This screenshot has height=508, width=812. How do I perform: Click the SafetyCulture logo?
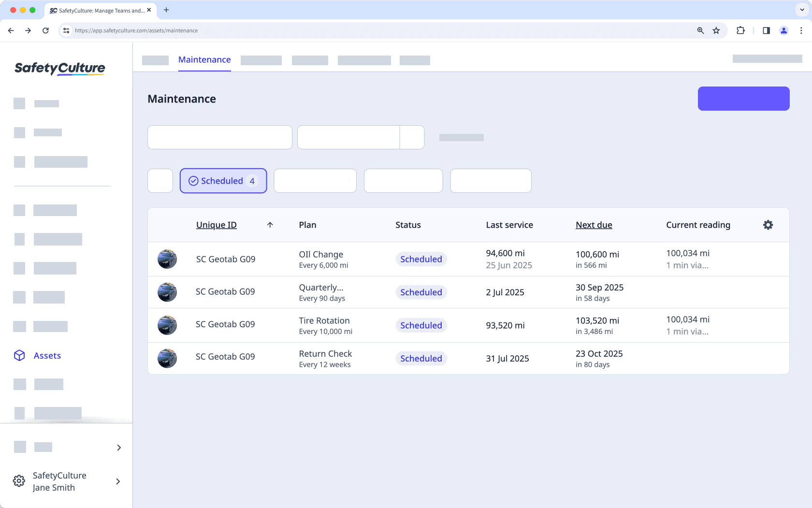click(59, 68)
